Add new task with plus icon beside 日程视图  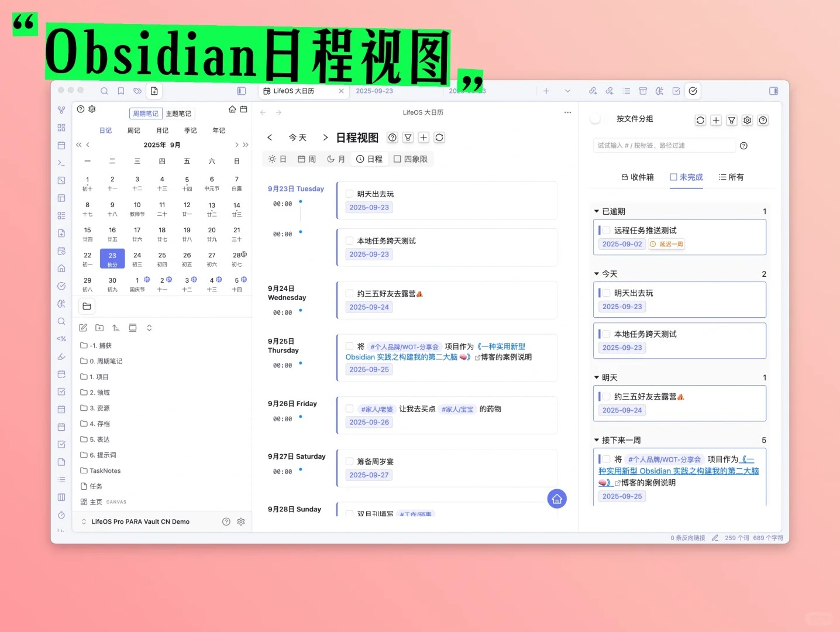(x=424, y=138)
